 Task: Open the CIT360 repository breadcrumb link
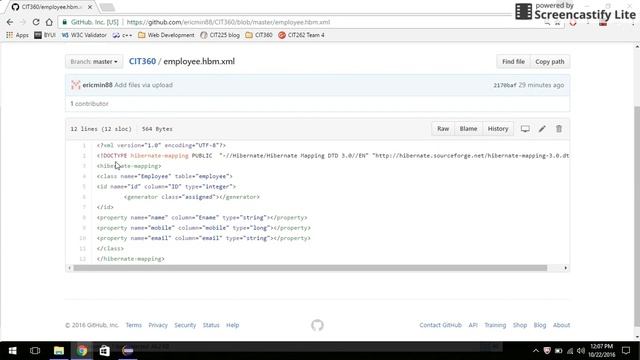(x=142, y=61)
